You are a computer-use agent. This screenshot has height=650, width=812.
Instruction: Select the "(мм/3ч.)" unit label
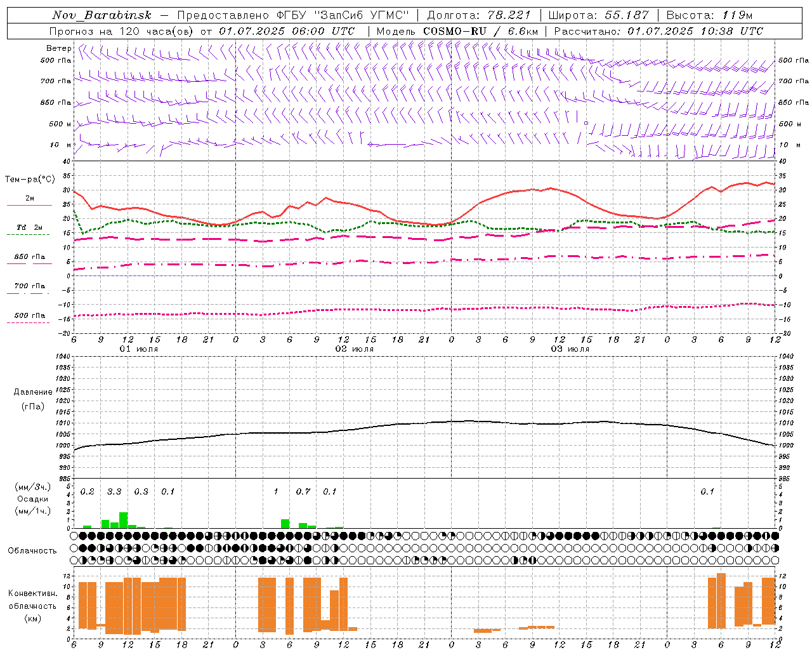[x=32, y=487]
